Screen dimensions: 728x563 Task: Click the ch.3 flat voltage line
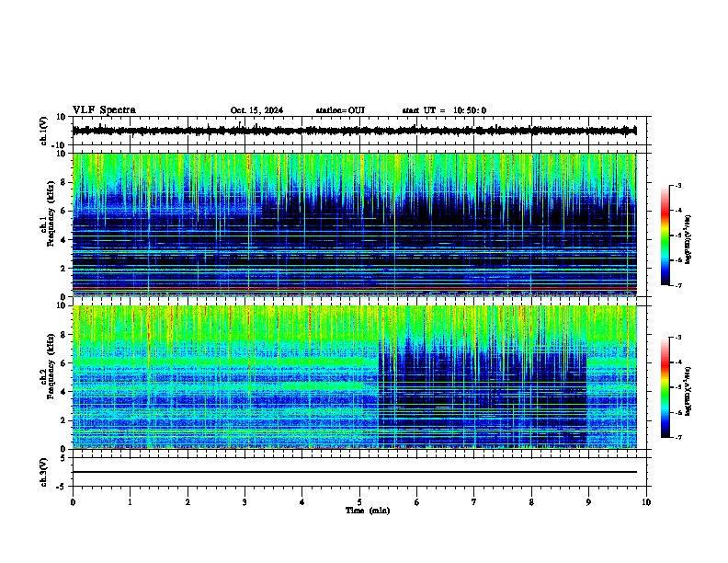click(354, 472)
